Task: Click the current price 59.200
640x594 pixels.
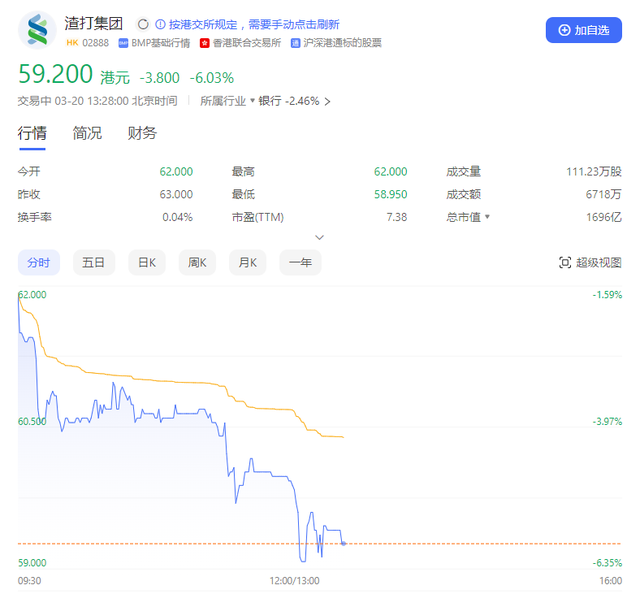Action: pyautogui.click(x=56, y=74)
